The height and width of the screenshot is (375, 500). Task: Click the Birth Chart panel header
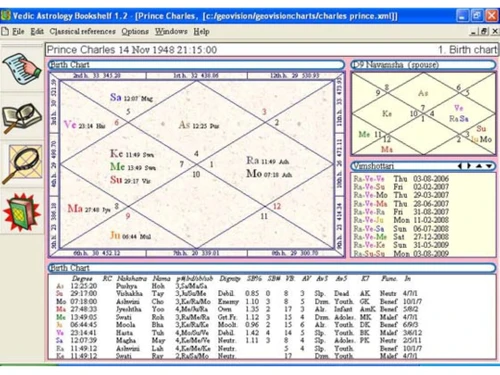pos(196,64)
